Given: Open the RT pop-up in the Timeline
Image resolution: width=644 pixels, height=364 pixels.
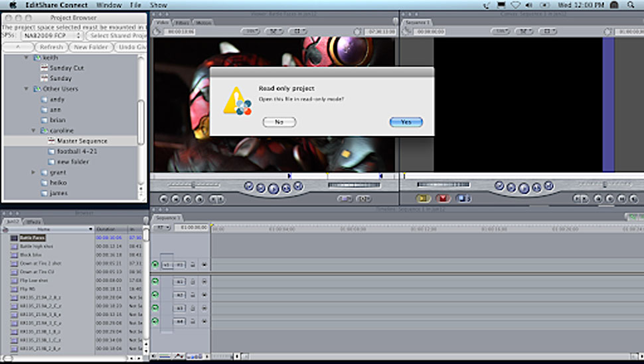Looking at the screenshot, I should (162, 227).
